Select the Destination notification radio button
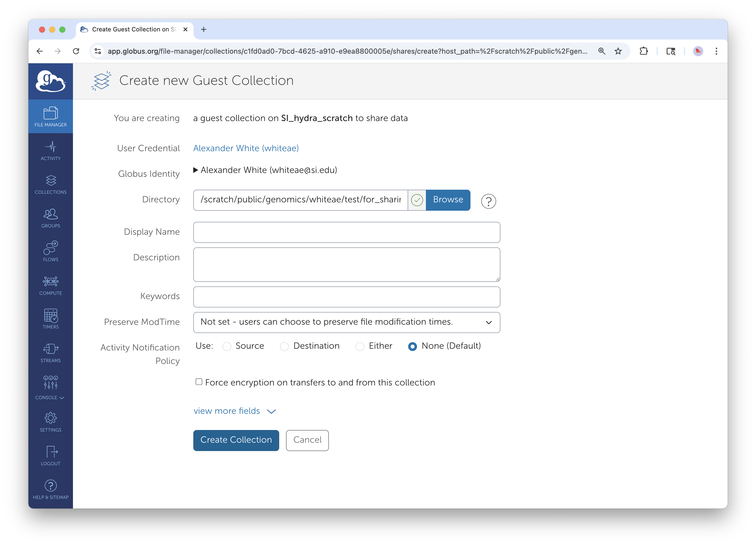This screenshot has height=546, width=756. [284, 346]
